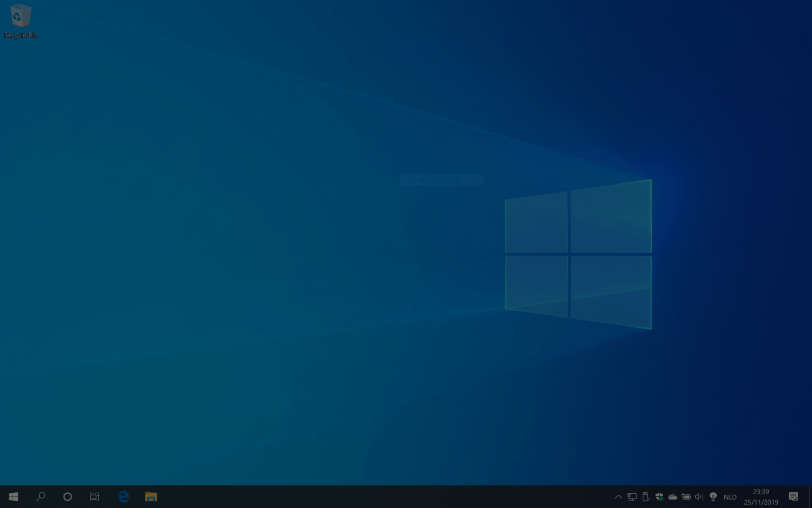
Task: Open the volume control slider
Action: (x=698, y=497)
